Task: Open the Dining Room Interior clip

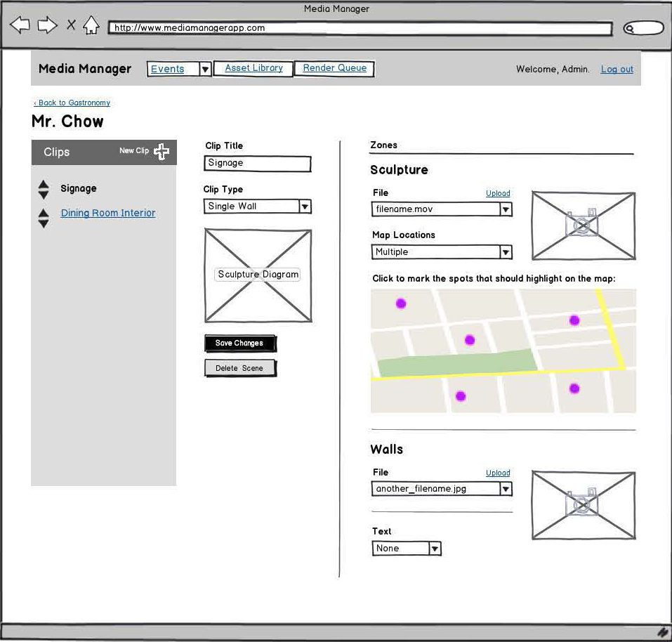Action: point(108,213)
